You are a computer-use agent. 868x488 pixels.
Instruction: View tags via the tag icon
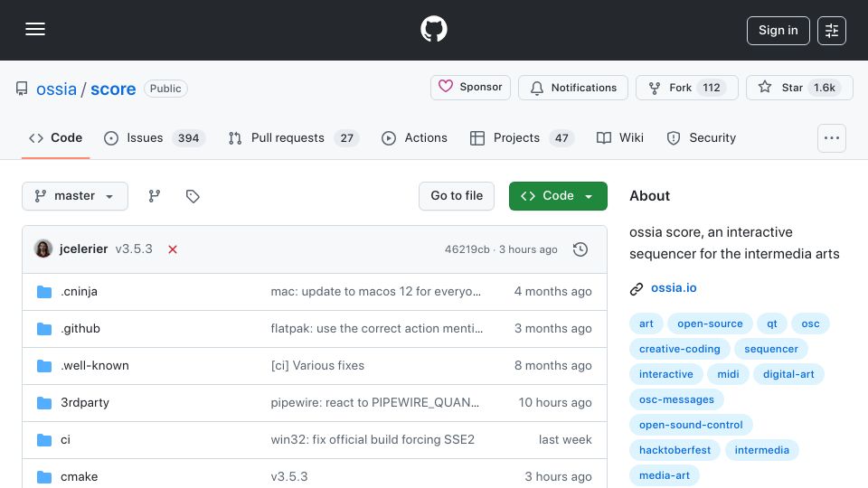193,196
